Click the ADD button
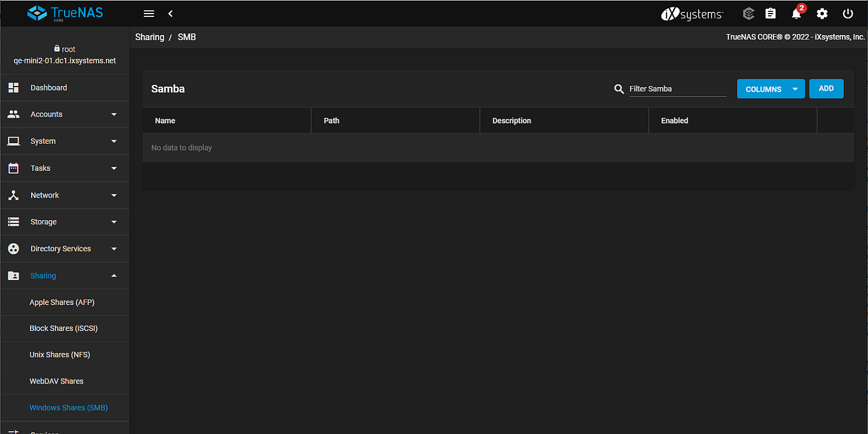 (x=826, y=89)
